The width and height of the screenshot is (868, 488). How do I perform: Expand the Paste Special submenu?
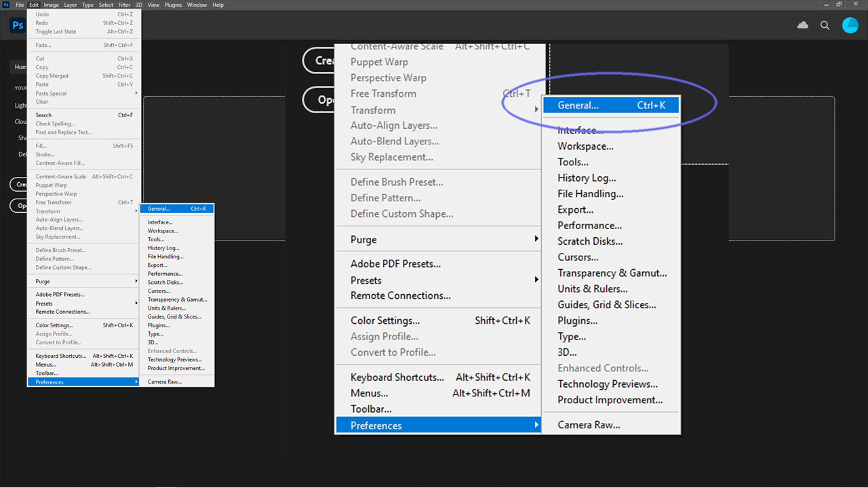pos(84,94)
